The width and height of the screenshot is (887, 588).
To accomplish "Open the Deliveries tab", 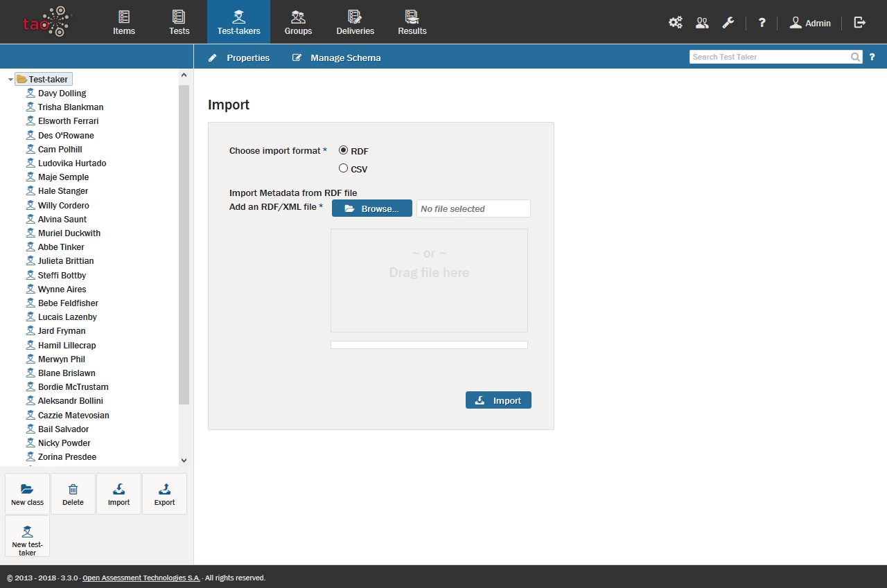I will (x=355, y=22).
